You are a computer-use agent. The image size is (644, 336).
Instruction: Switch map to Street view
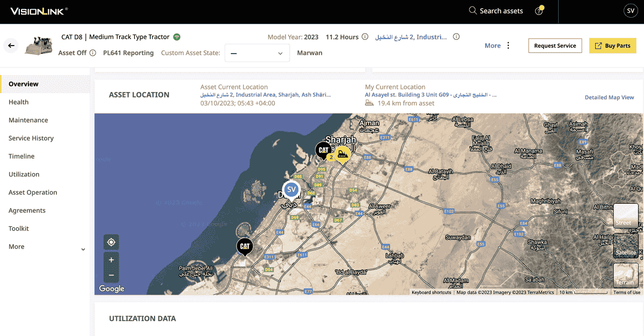[x=625, y=215]
